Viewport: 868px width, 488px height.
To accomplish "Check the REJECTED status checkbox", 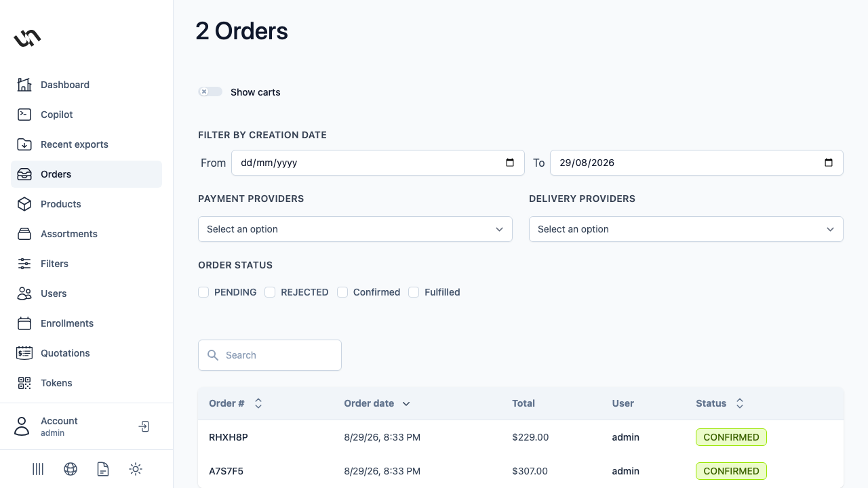I will 270,292.
